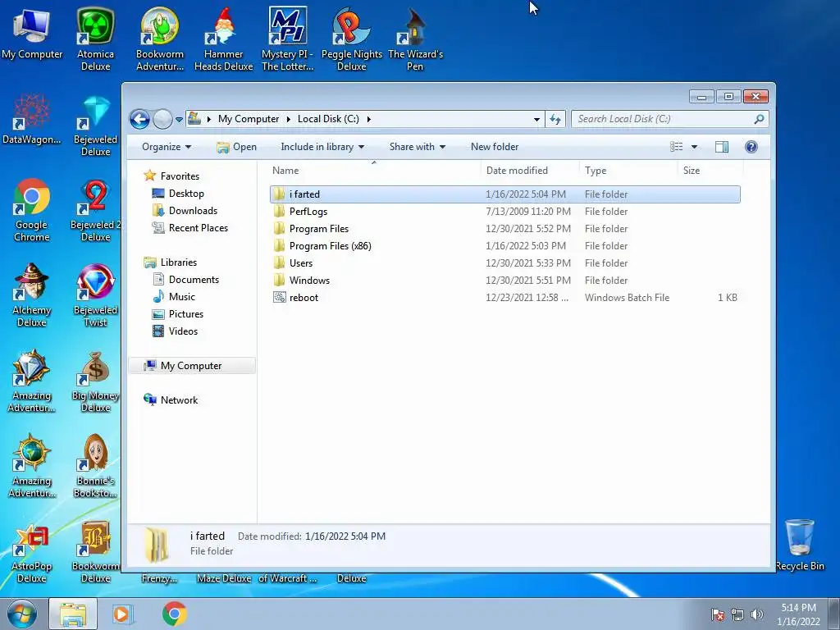
Task: Select the Program Files (x86) folder
Action: pos(505,246)
